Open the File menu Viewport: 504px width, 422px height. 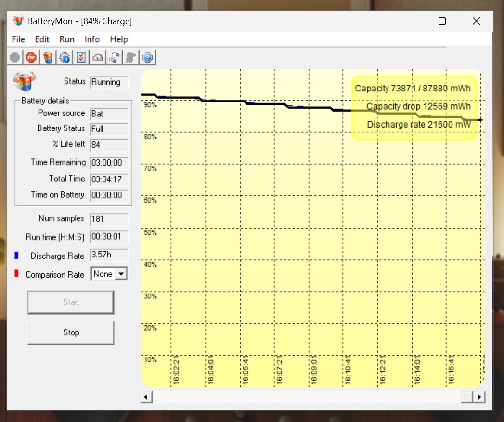tap(18, 39)
